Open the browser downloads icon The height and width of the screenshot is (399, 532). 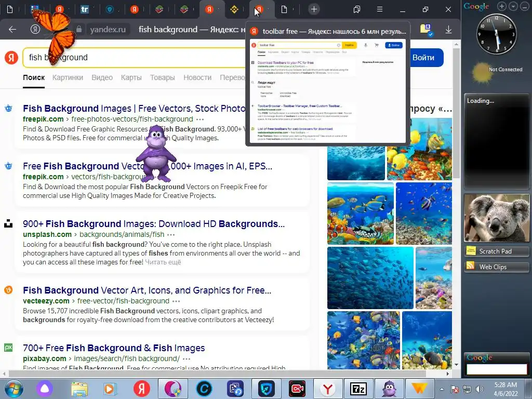tap(448, 30)
